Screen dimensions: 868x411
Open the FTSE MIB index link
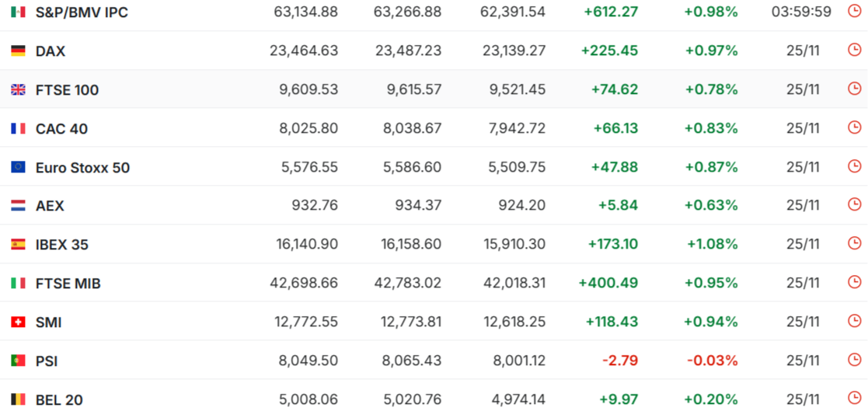pyautogui.click(x=68, y=284)
